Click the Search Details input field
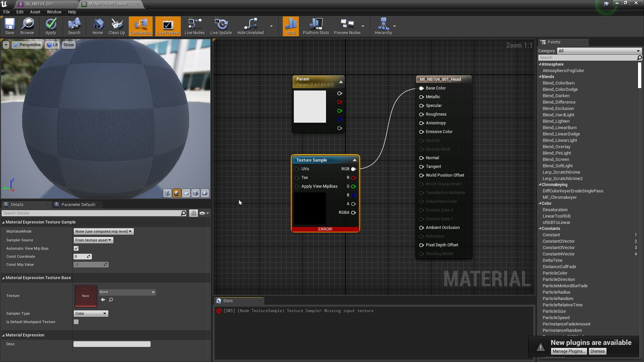 [91, 213]
